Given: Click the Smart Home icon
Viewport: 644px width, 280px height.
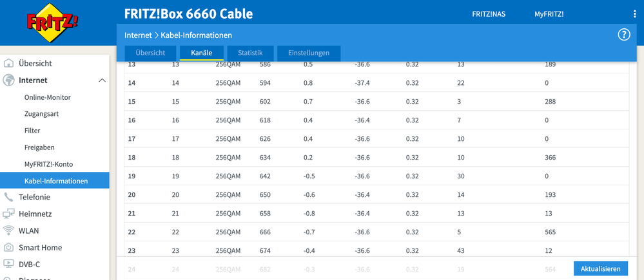Looking at the screenshot, I should click(8, 248).
